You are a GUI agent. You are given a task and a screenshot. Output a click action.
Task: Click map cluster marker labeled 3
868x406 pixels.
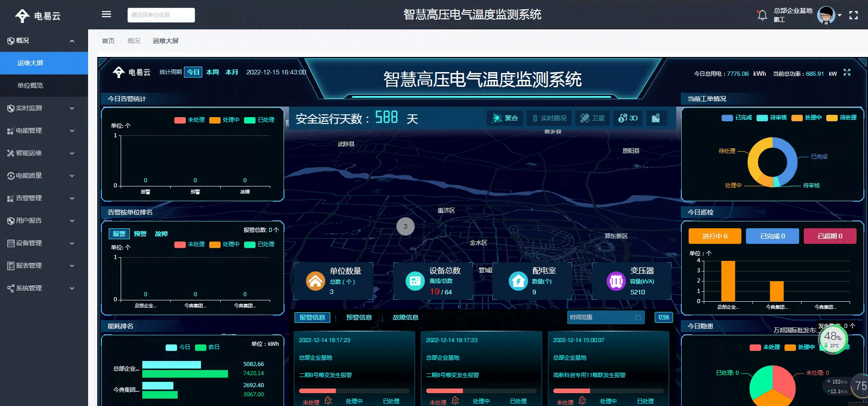[406, 226]
